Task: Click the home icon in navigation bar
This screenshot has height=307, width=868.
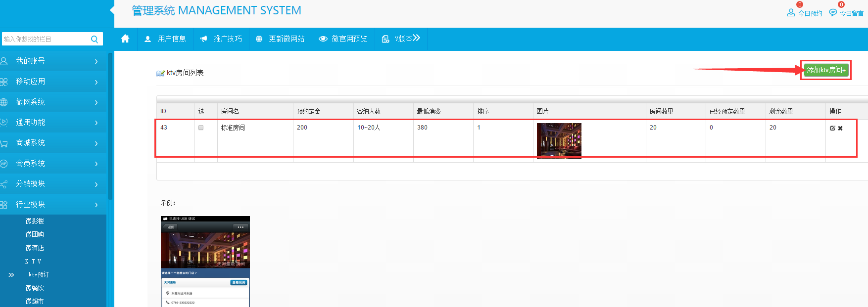Action: [125, 39]
